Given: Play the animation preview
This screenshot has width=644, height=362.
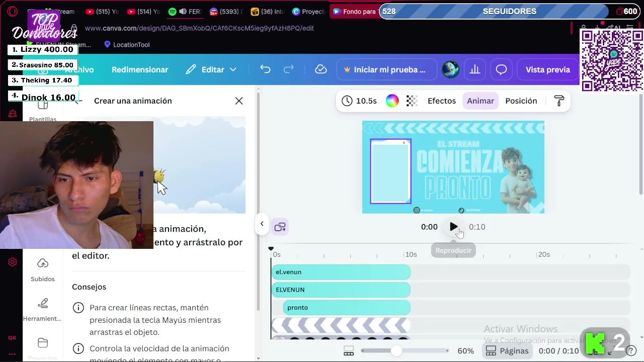Looking at the screenshot, I should point(453,227).
